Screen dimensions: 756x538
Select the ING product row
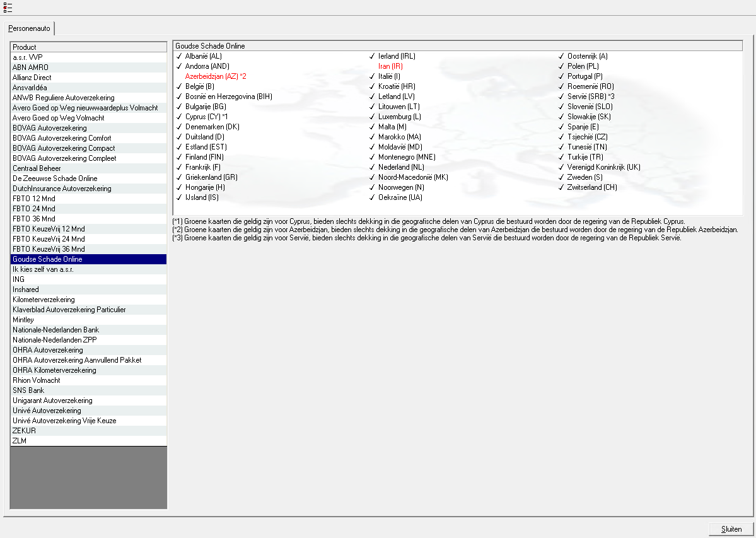[88, 279]
